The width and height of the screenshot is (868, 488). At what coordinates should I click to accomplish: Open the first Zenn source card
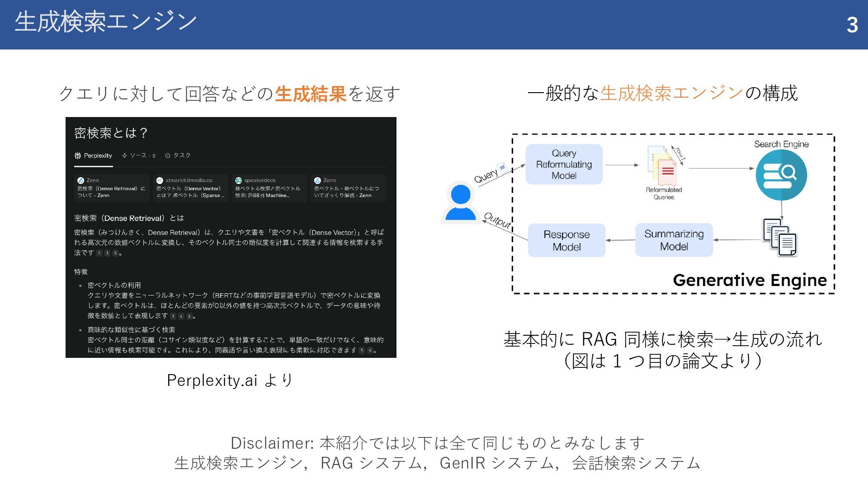click(112, 188)
